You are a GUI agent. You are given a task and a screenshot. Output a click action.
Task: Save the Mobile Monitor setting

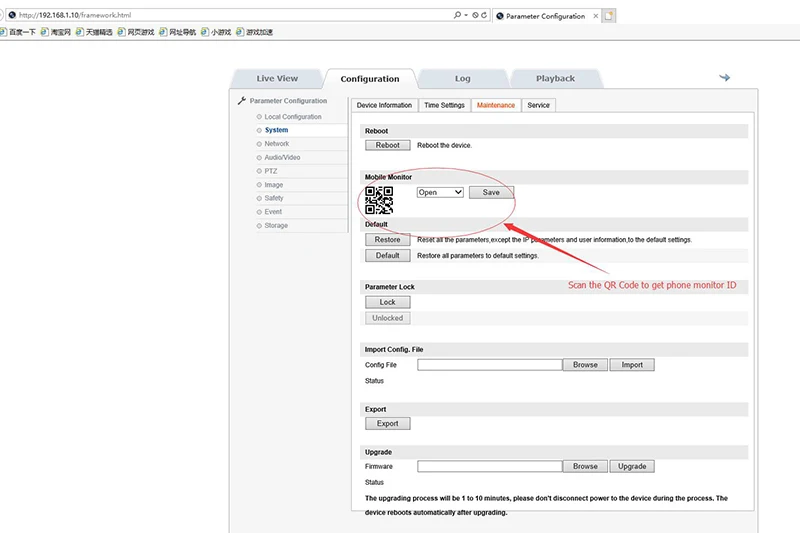coord(491,192)
